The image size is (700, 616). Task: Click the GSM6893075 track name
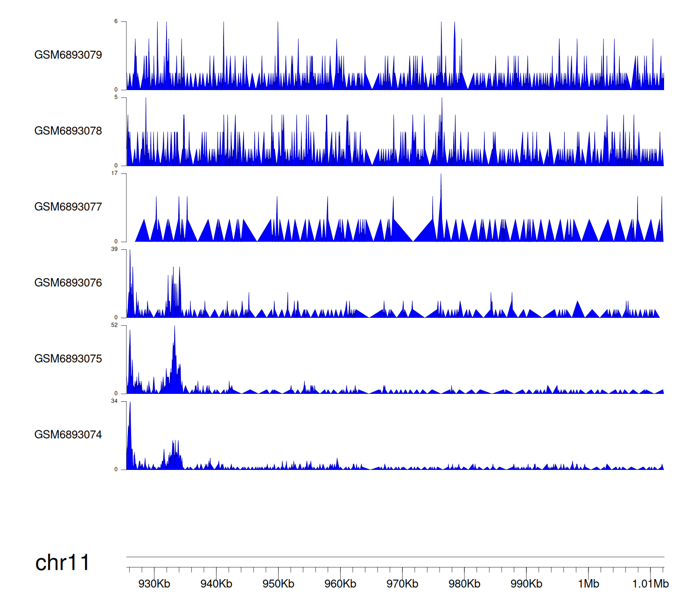[68, 359]
